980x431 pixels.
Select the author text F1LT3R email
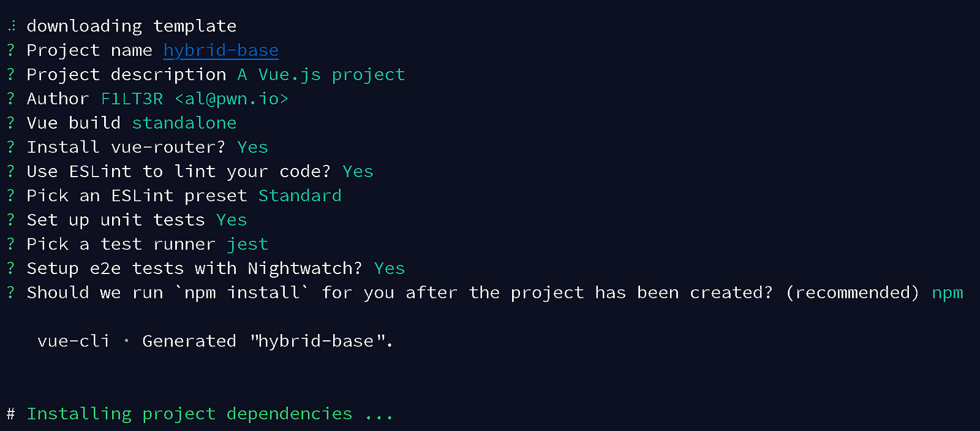click(195, 99)
